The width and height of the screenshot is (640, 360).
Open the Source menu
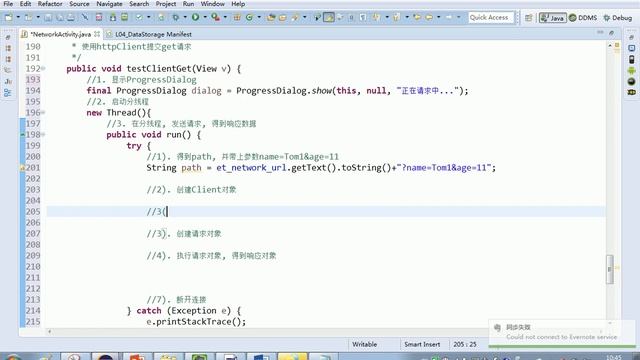pyautogui.click(x=79, y=4)
